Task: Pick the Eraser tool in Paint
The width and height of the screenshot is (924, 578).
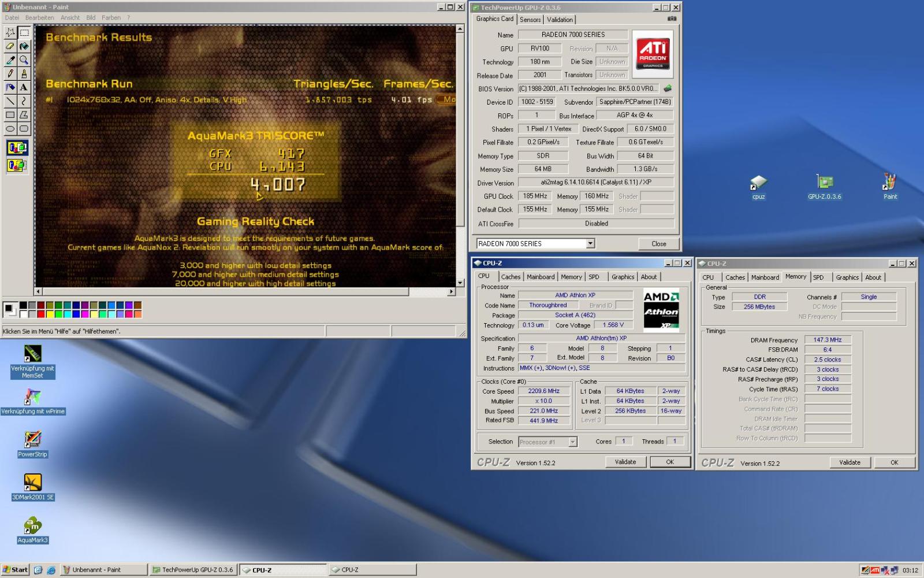Action: [10, 46]
